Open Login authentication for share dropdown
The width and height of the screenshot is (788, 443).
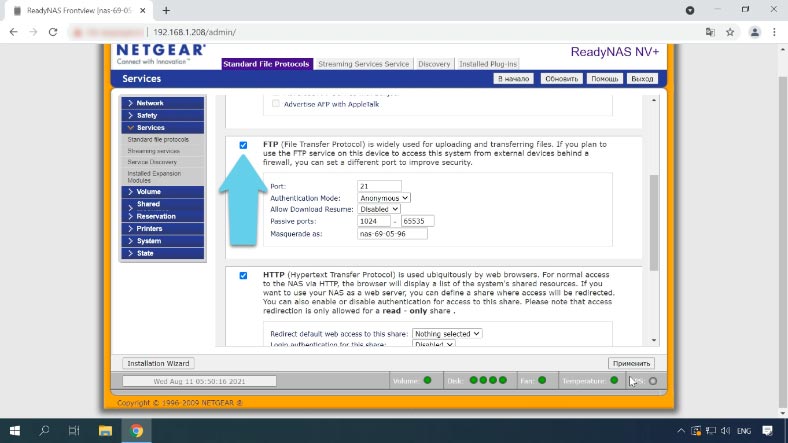pos(434,345)
